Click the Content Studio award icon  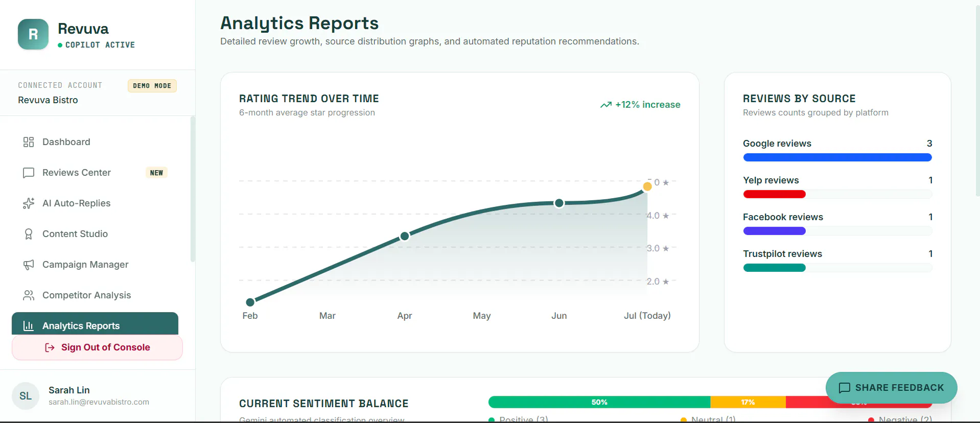[x=29, y=234]
